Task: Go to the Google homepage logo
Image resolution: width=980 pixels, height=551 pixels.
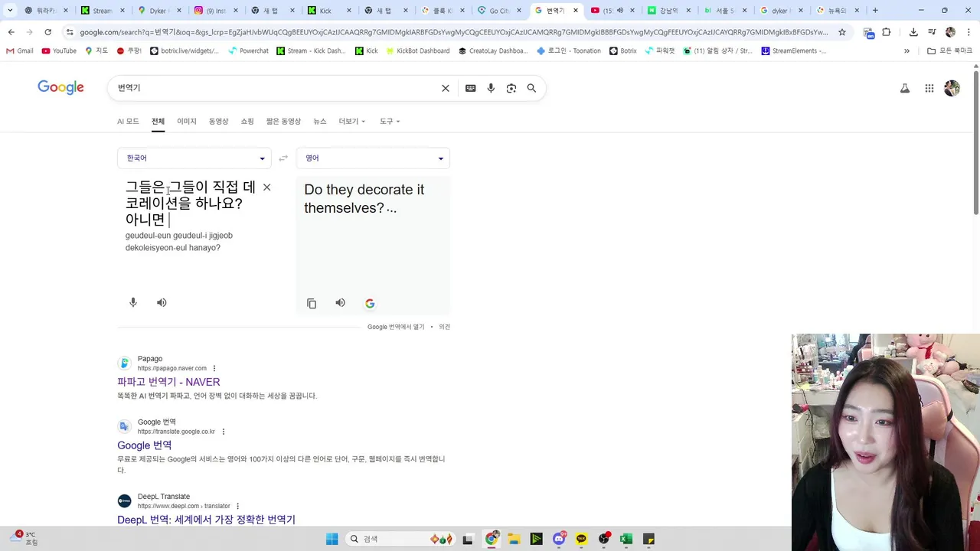Action: (60, 87)
